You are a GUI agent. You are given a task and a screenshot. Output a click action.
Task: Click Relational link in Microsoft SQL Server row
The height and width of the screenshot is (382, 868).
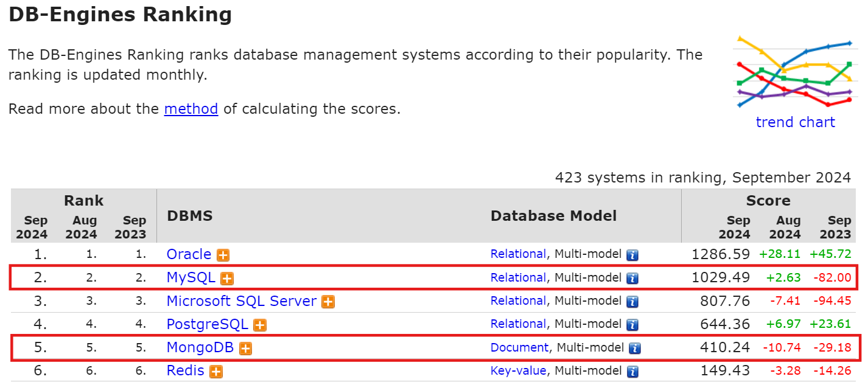pyautogui.click(x=519, y=300)
